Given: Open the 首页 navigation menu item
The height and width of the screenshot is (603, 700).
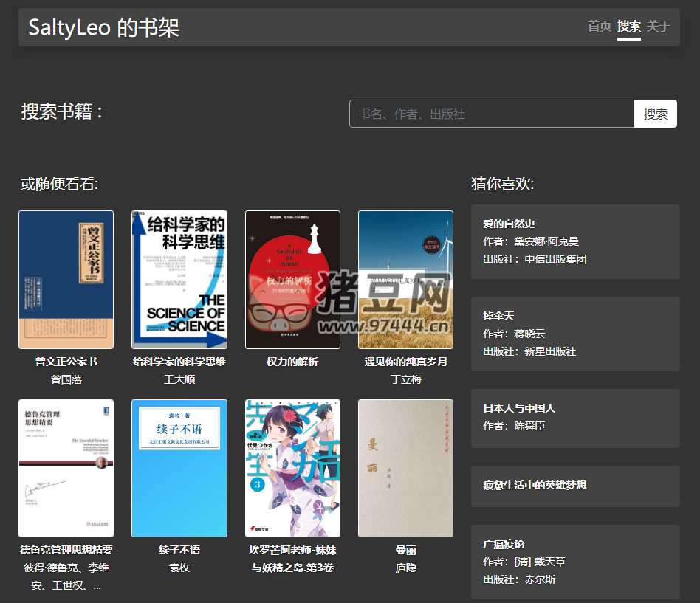Looking at the screenshot, I should [600, 27].
